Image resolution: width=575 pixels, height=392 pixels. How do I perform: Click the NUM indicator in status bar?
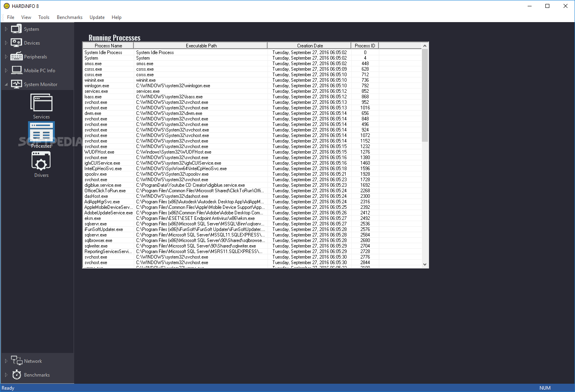(545, 388)
